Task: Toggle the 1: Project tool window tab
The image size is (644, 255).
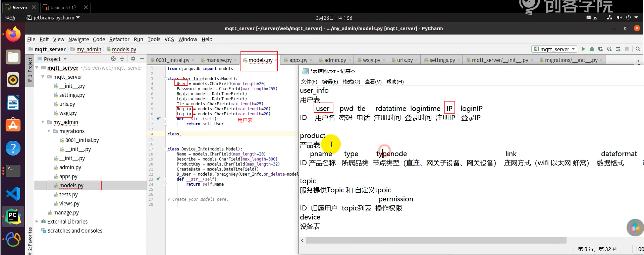Action: point(30,70)
